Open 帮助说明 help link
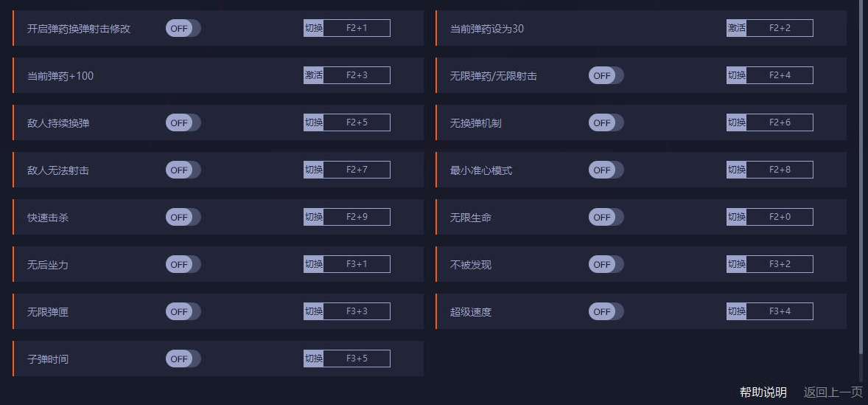868x405 pixels. pos(763,392)
